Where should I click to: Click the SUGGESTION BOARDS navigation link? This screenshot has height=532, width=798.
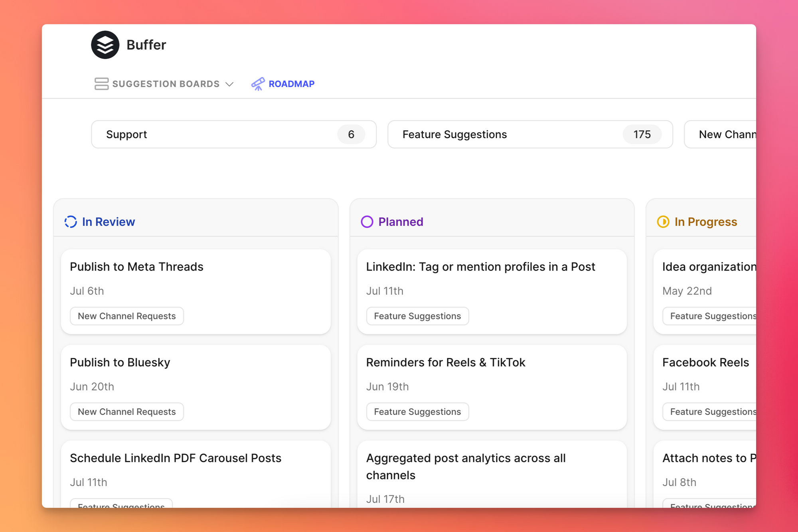click(x=164, y=83)
